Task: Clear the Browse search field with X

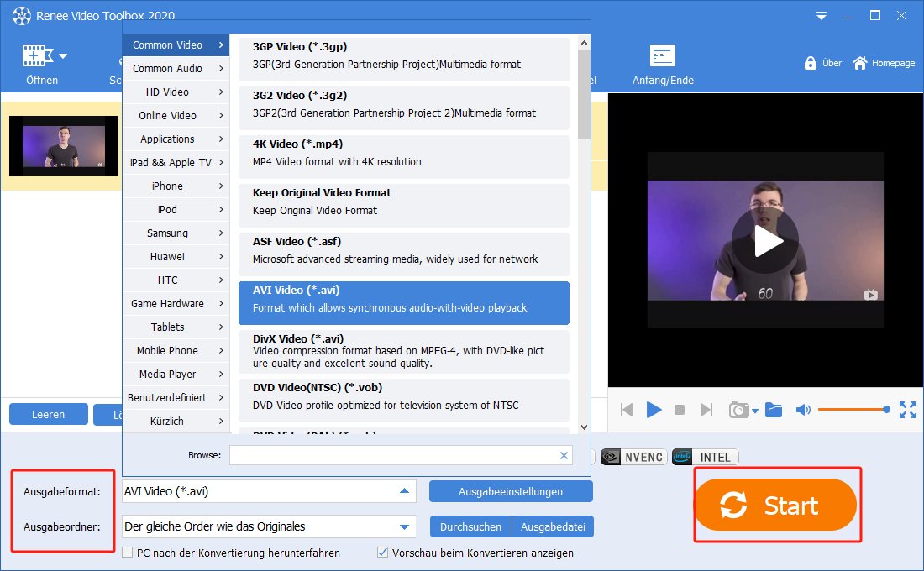Action: [x=564, y=455]
